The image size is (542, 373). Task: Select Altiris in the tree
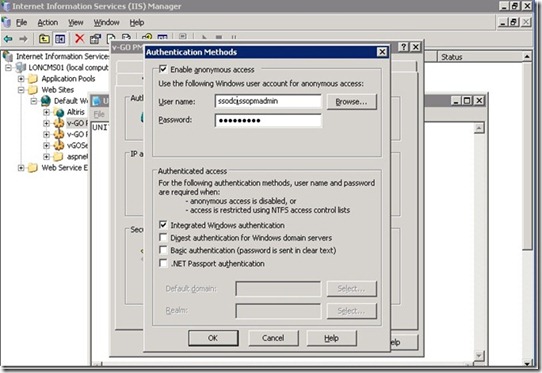coord(76,112)
